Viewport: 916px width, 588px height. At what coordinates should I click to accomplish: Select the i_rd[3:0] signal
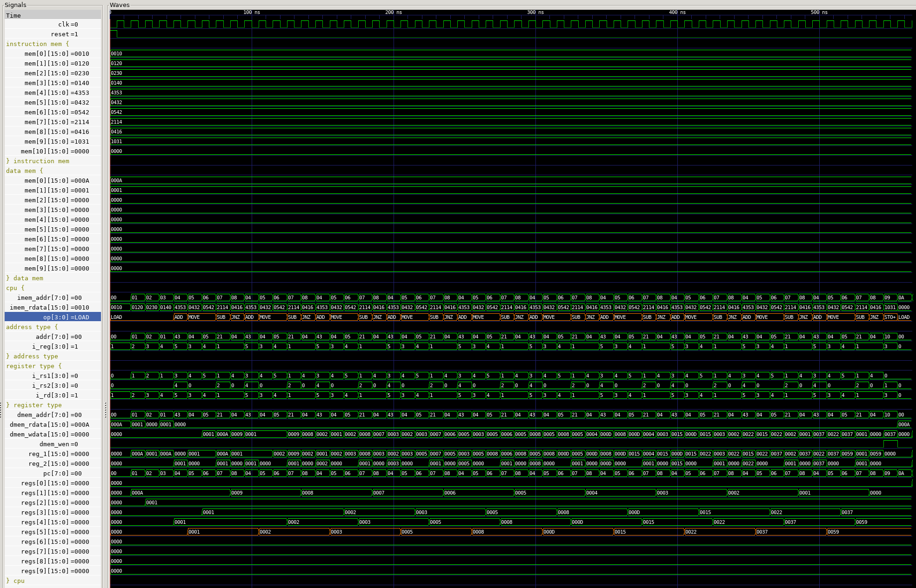tap(53, 395)
